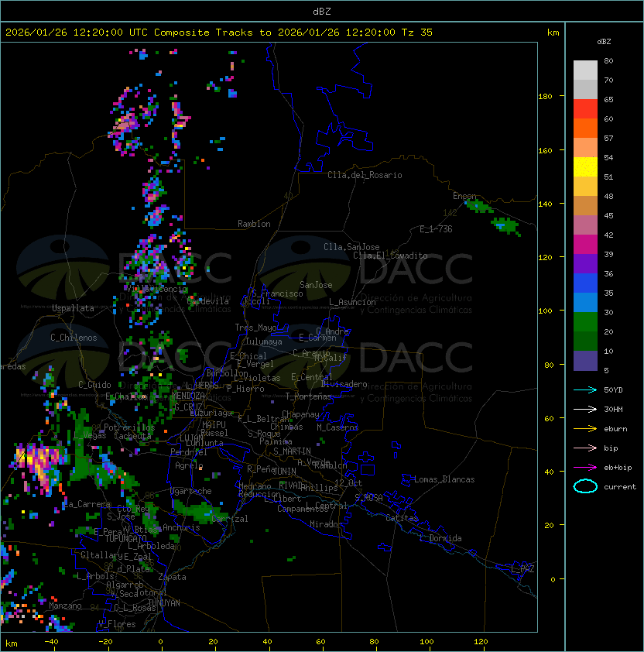The height and width of the screenshot is (652, 644).
Task: Click the C_Chilenos map label
Action: point(74,338)
